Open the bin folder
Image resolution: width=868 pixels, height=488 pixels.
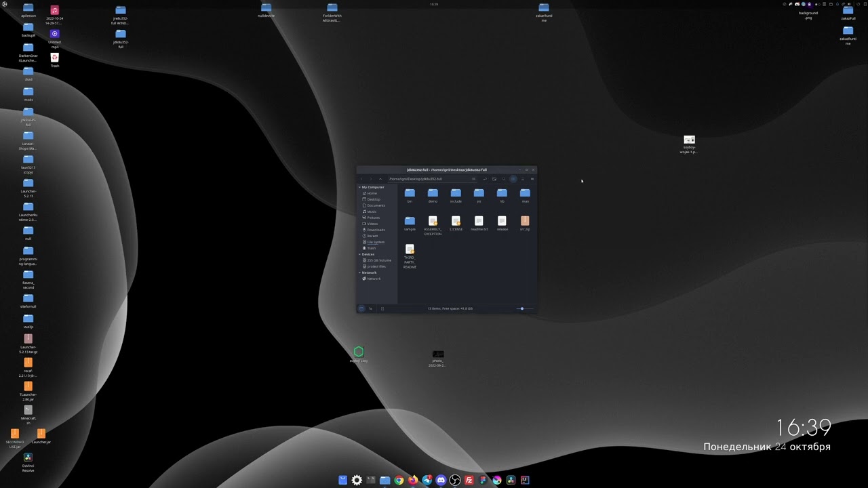[410, 194]
